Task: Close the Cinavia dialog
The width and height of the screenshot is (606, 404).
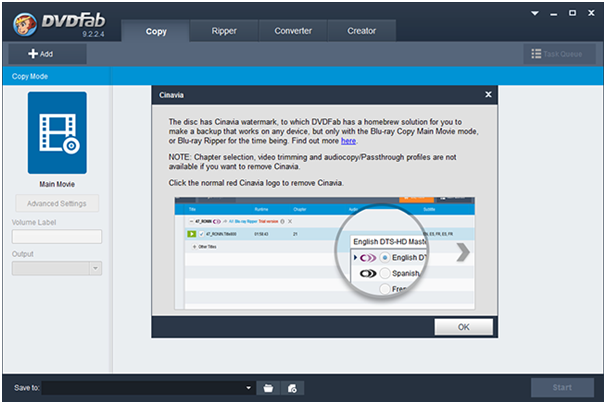Action: 488,94
